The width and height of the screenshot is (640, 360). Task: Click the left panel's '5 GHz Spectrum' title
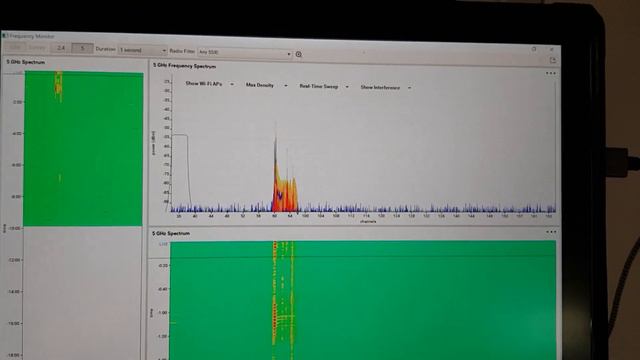26,62
